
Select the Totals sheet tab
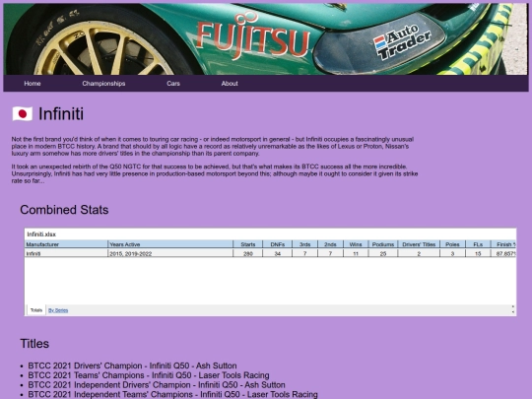pos(36,310)
